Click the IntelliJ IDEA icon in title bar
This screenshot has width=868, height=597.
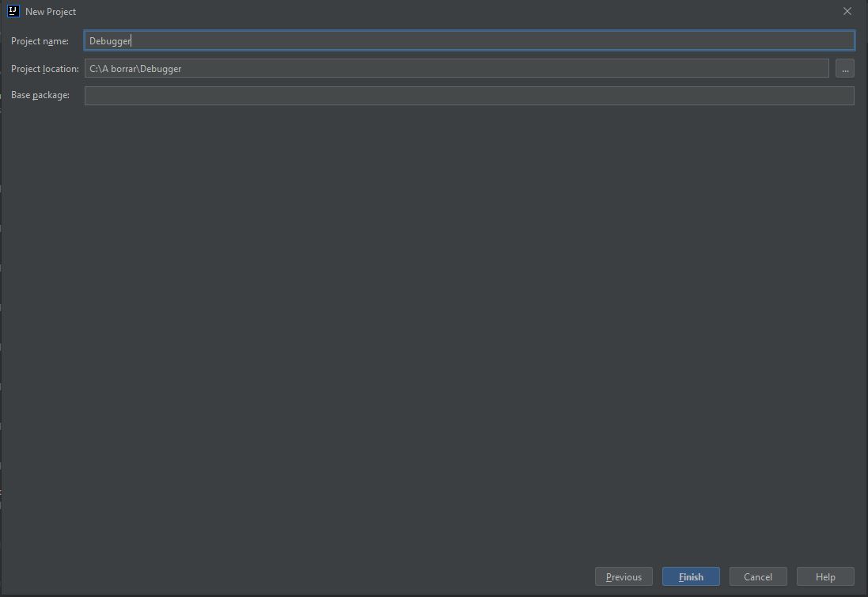tap(13, 11)
